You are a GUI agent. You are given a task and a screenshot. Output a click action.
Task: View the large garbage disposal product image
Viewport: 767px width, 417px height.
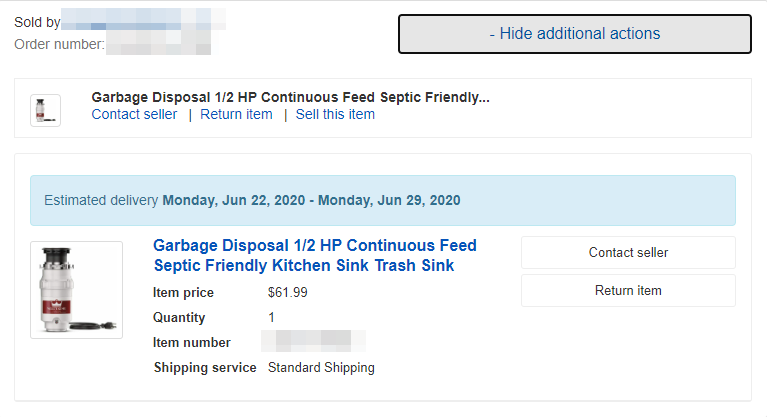click(76, 290)
